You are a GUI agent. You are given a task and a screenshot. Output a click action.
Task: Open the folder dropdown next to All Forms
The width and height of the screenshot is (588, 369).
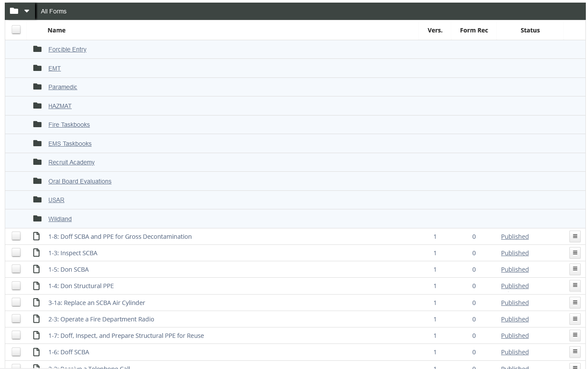click(20, 11)
